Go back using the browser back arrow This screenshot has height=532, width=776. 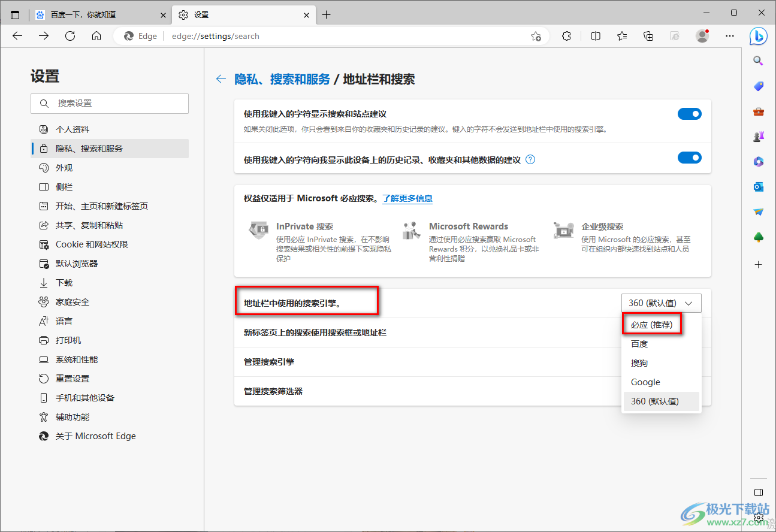coord(17,36)
